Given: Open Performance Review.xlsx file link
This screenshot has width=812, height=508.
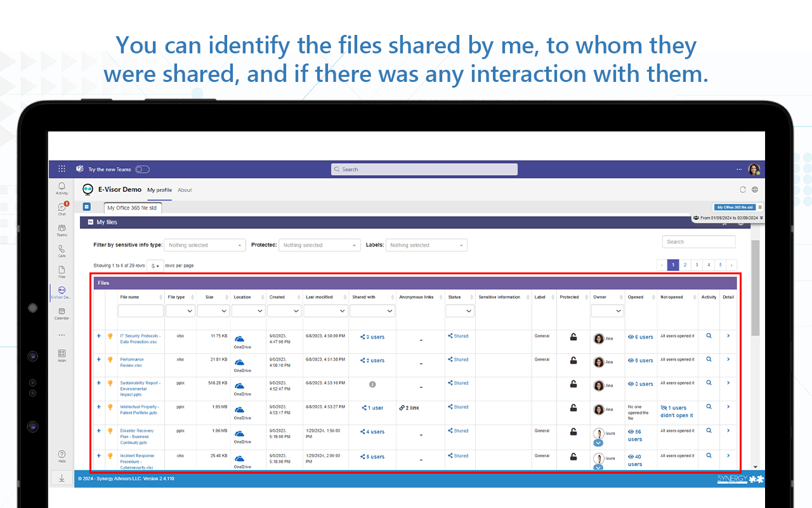Looking at the screenshot, I should (x=132, y=363).
